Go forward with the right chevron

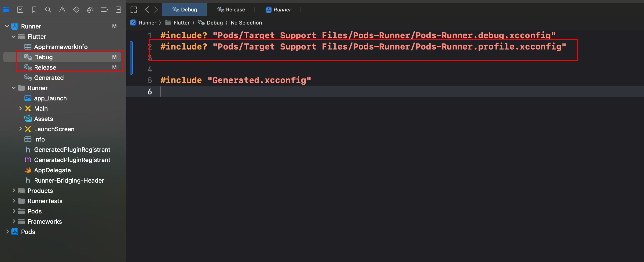pos(156,10)
